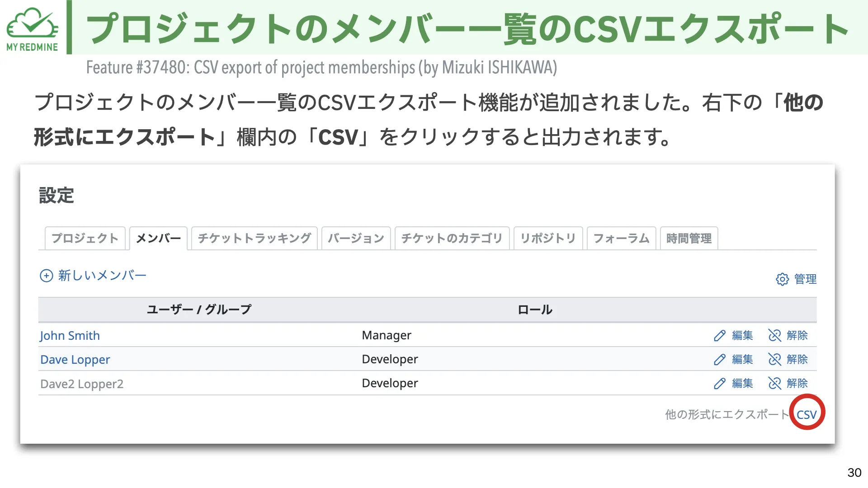The width and height of the screenshot is (868, 488).
Task: Open the フォーラム tab
Action: pos(621,238)
